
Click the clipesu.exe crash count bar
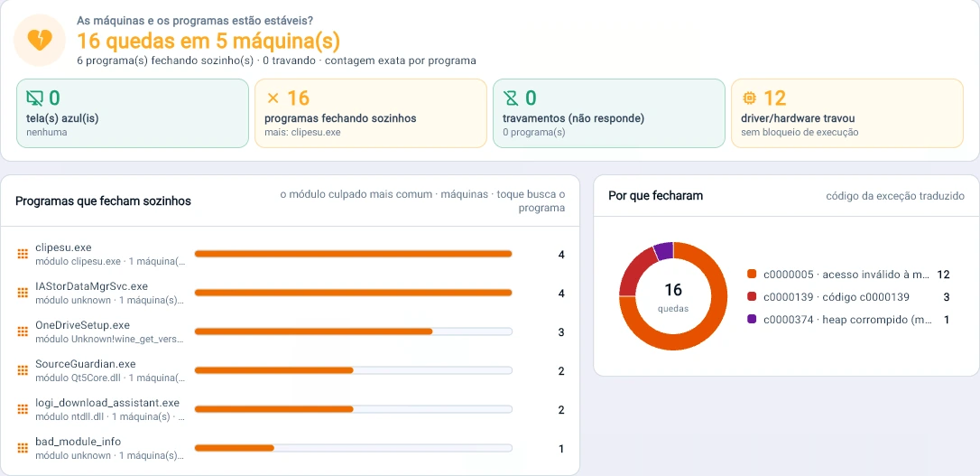353,254
